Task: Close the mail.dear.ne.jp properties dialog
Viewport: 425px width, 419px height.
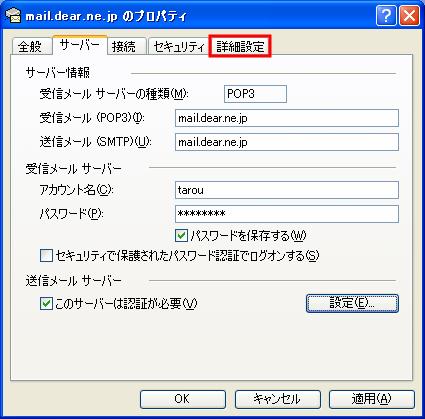Action: tap(409, 16)
